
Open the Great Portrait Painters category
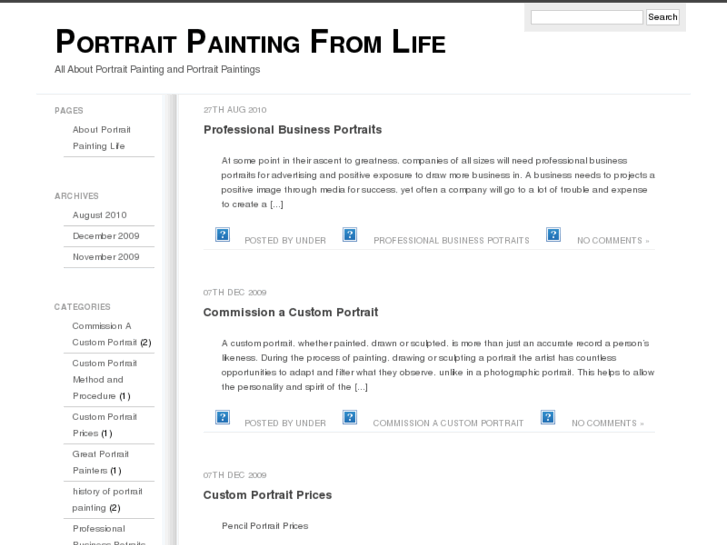coord(100,462)
